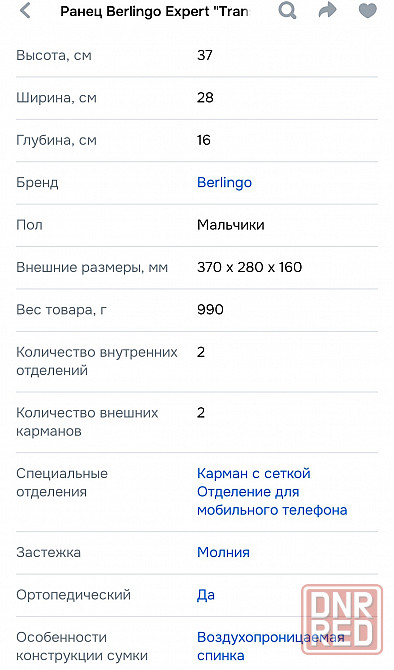This screenshot has width=394, height=670.
Task: Select the 'Молния' fastener link
Action: click(x=223, y=552)
